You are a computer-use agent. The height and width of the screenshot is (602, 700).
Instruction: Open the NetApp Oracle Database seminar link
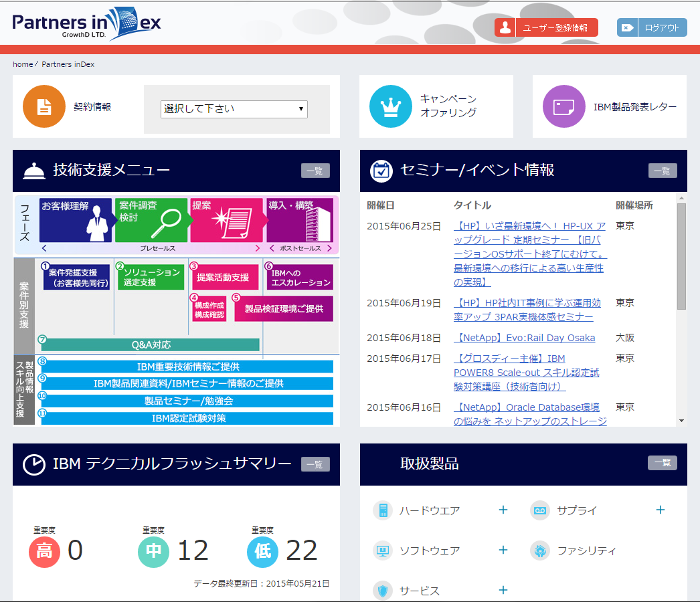tap(531, 414)
